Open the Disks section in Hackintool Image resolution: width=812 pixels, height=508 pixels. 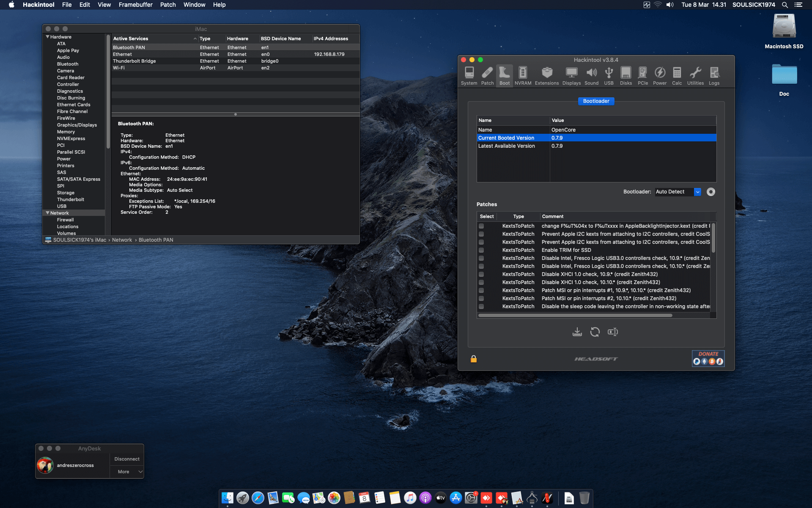[626, 76]
